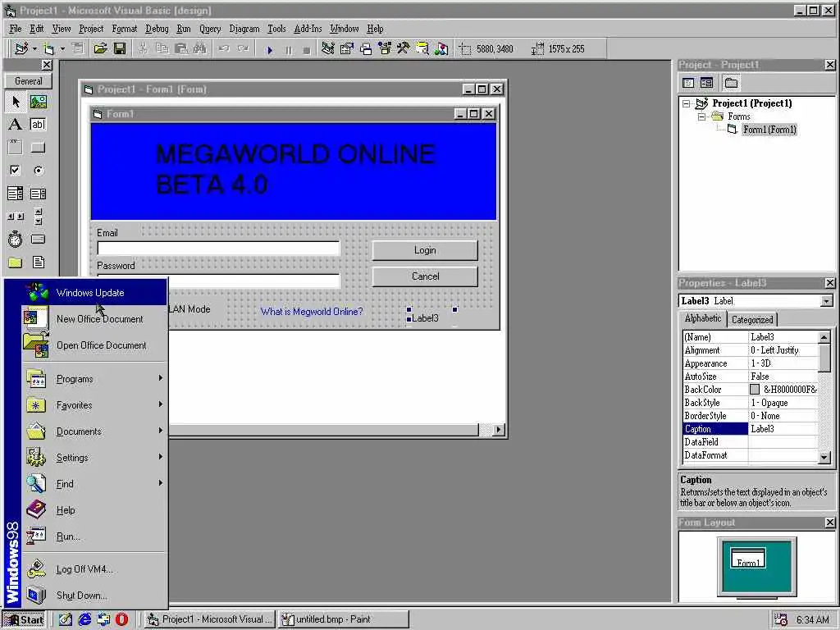Select the FileListBox tool in toolbox
Viewport: 840px width, 630px height.
pyautogui.click(x=38, y=262)
